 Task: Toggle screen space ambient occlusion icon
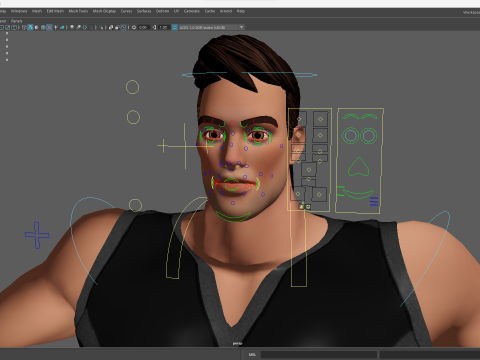(72, 27)
